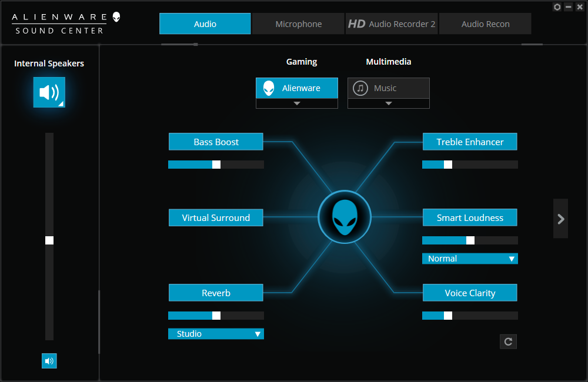The height and width of the screenshot is (382, 588).
Task: Toggle the Smart Loudness button
Action: [470, 217]
